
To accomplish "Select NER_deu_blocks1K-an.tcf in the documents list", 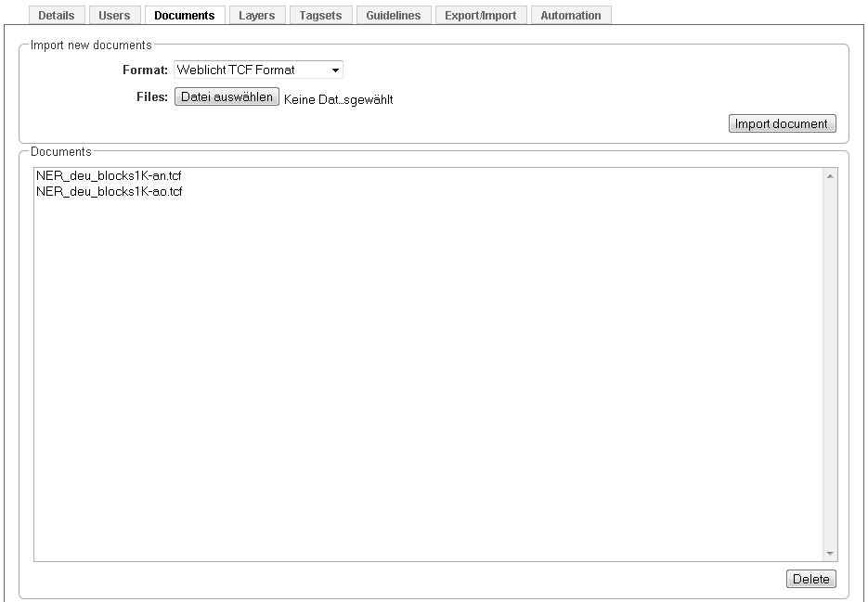I will (x=109, y=175).
